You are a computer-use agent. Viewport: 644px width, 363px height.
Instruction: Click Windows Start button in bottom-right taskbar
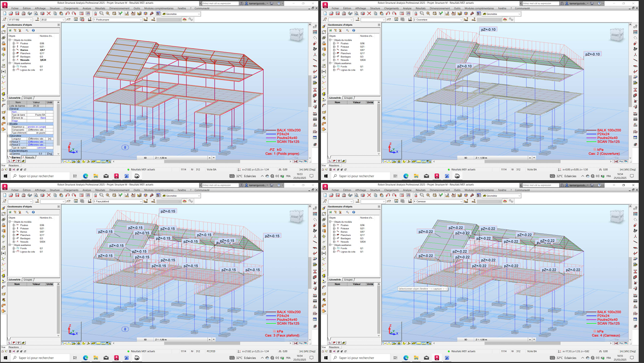pos(326,358)
